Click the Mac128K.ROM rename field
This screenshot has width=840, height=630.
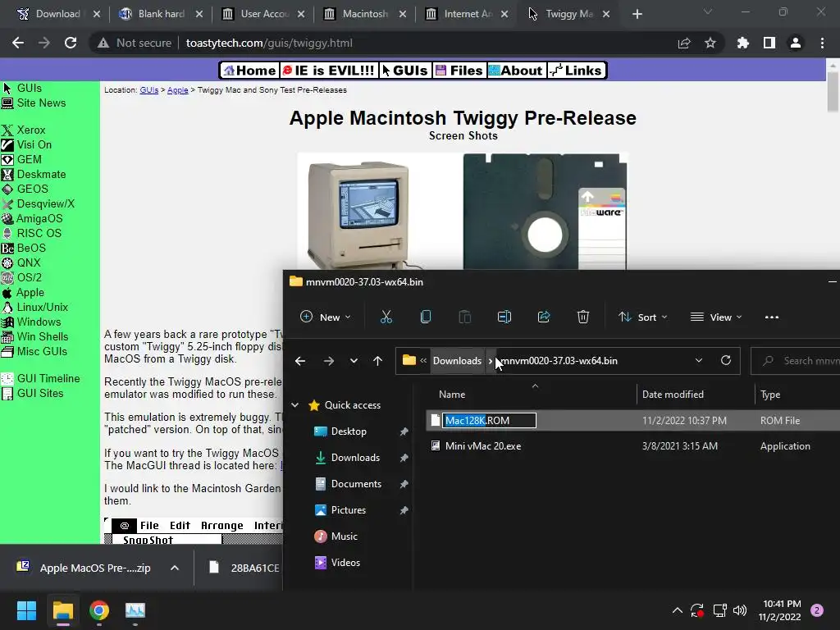(489, 421)
